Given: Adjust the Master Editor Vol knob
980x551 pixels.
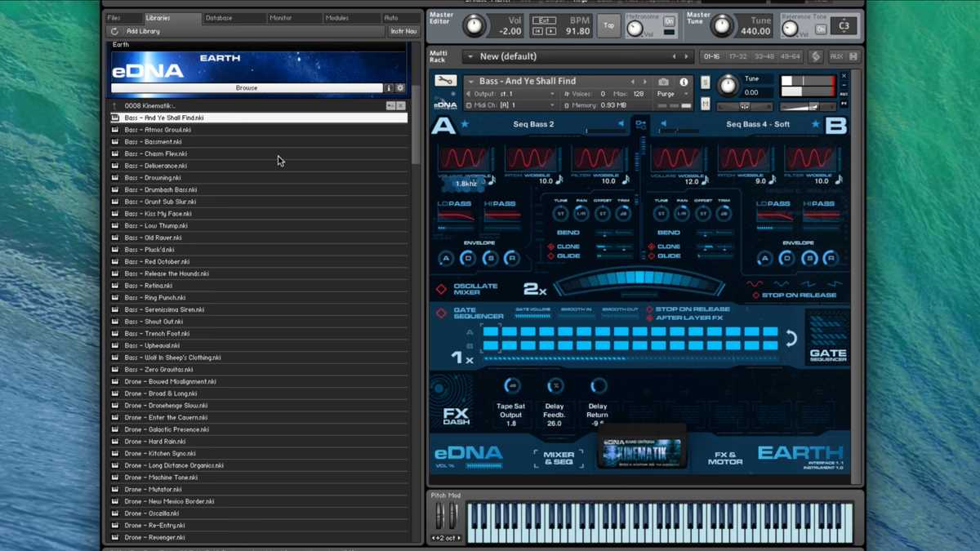Looking at the screenshot, I should tap(474, 25).
